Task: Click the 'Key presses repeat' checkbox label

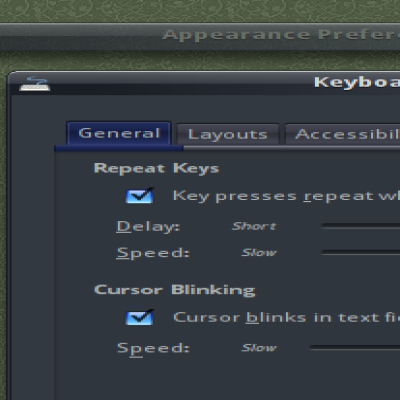Action: click(286, 196)
